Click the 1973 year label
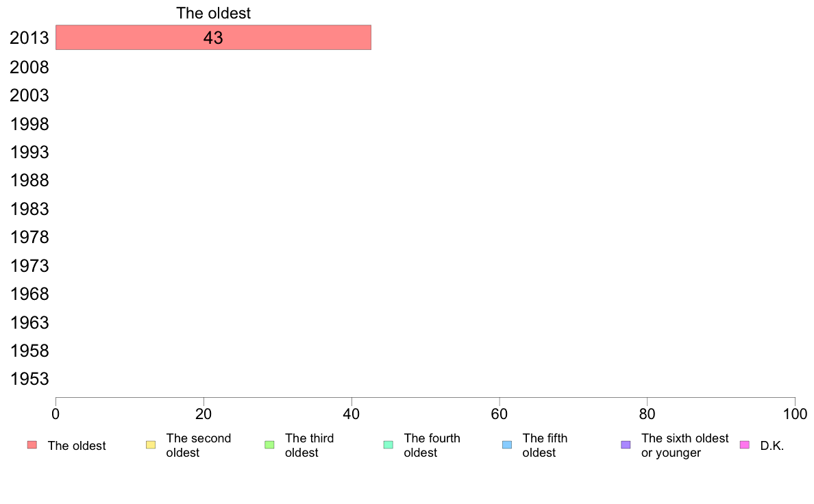Screen dimensions: 814x504 tap(29, 266)
